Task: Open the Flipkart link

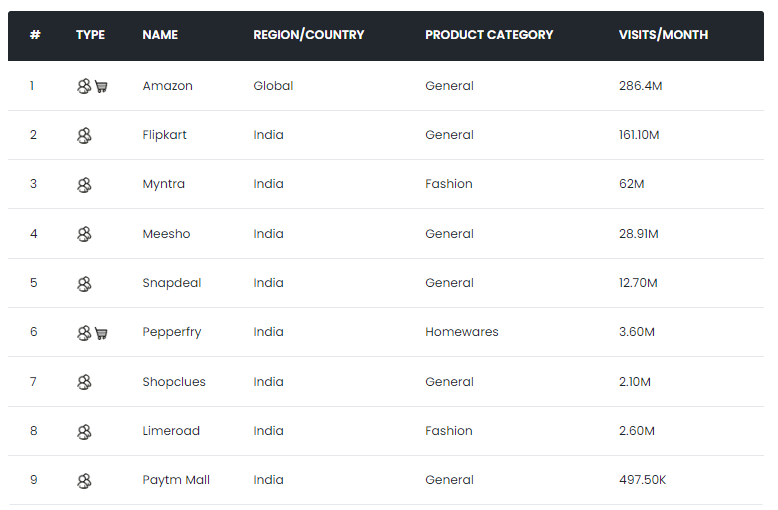Action: coord(164,135)
